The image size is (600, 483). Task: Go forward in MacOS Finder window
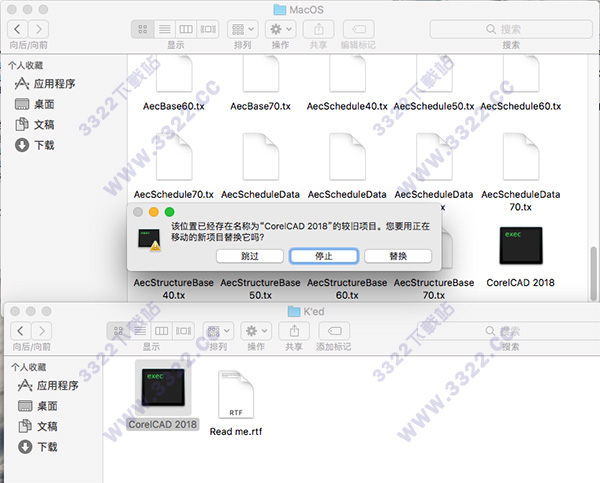coord(39,29)
